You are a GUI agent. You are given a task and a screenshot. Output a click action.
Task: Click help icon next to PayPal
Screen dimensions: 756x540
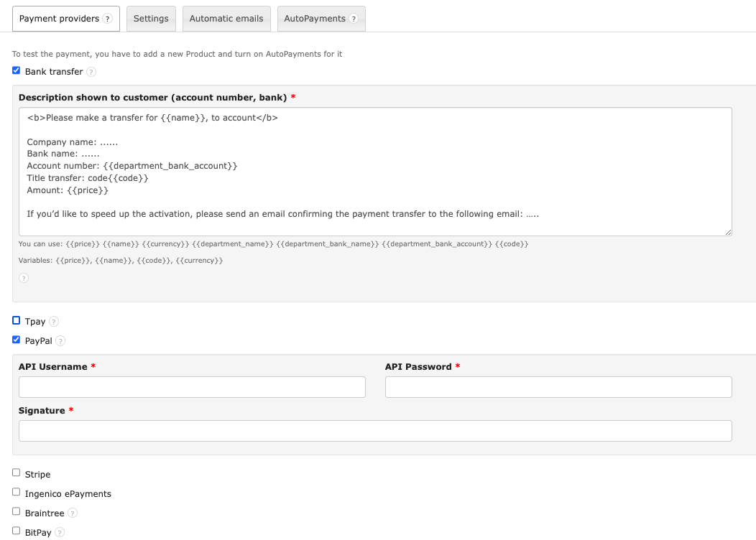60,341
